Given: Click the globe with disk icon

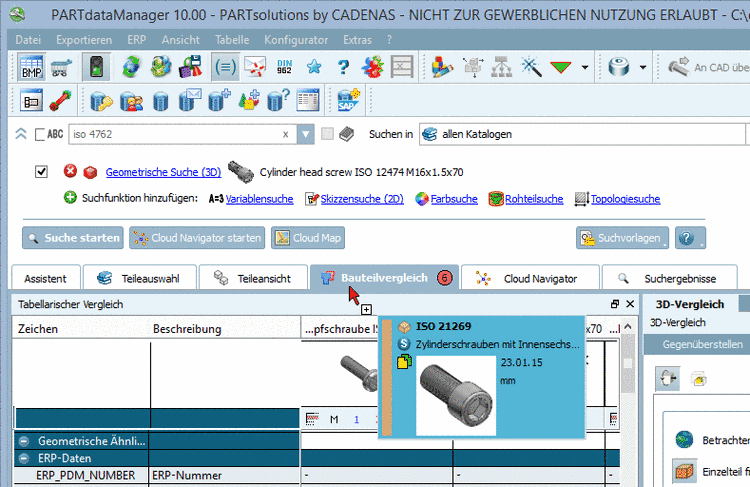Looking at the screenshot, I should pyautogui.click(x=160, y=67).
